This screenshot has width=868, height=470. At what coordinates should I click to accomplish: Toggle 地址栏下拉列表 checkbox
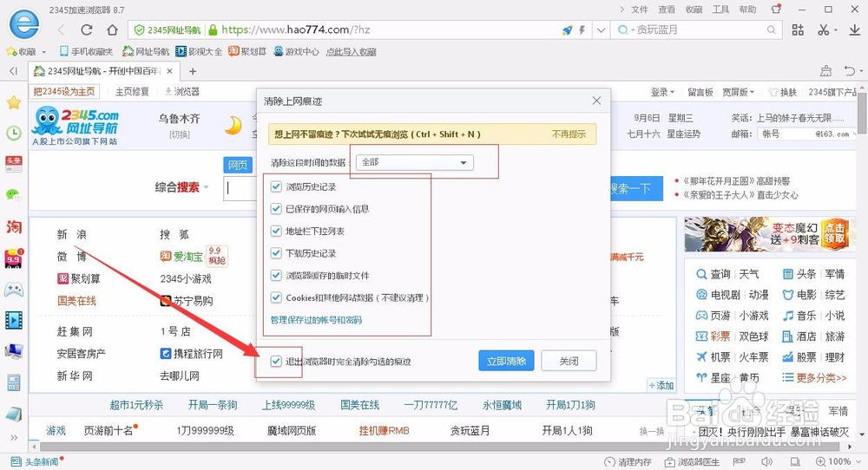point(276,232)
